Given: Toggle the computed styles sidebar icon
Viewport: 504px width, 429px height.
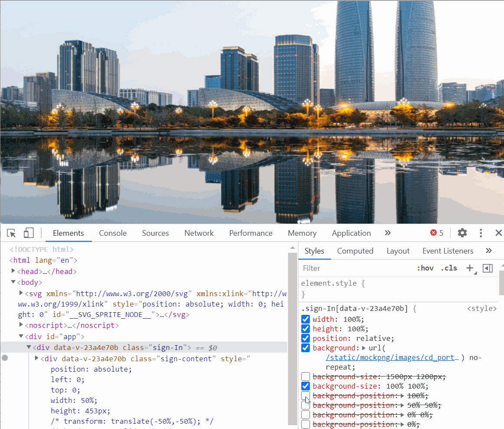Looking at the screenshot, I should tap(488, 268).
